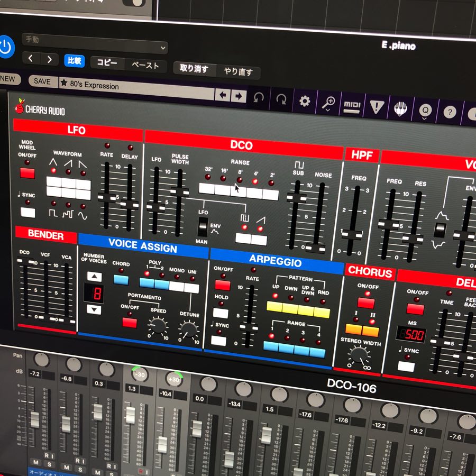This screenshot has height=476, width=476.
Task: Click the Portamento Speed knob
Action: [x=158, y=326]
